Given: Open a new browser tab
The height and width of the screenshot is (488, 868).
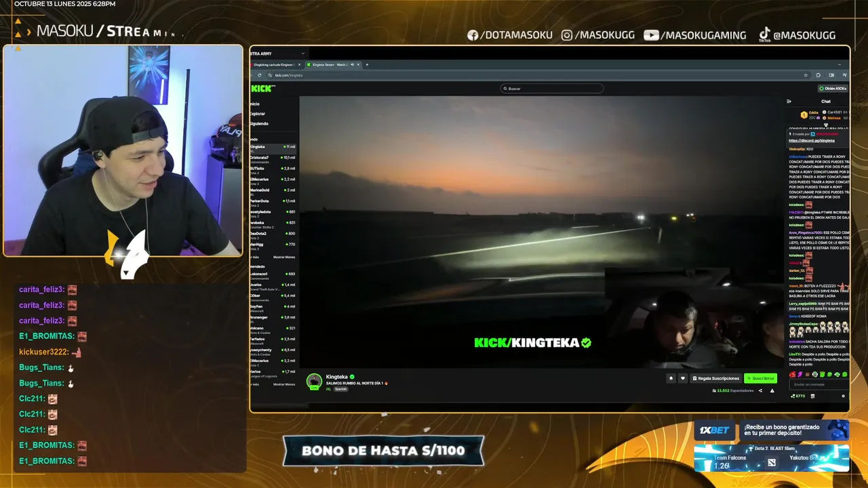Looking at the screenshot, I should 367,64.
